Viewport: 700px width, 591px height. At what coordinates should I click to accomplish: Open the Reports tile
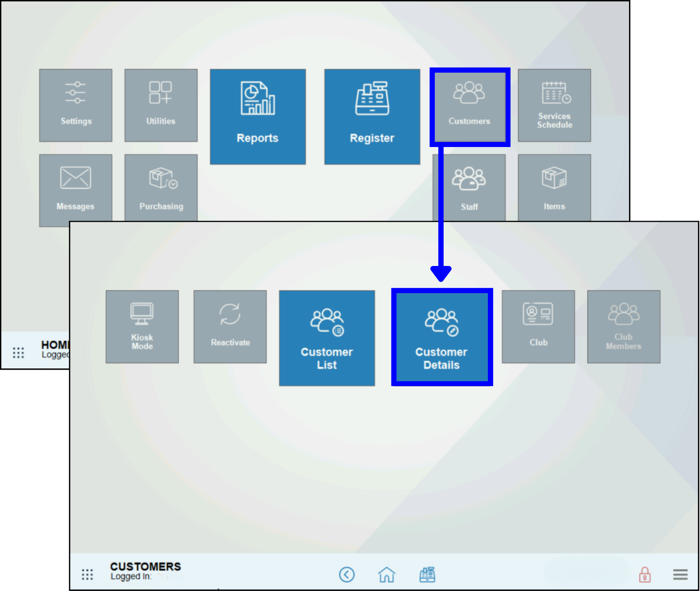point(258,116)
